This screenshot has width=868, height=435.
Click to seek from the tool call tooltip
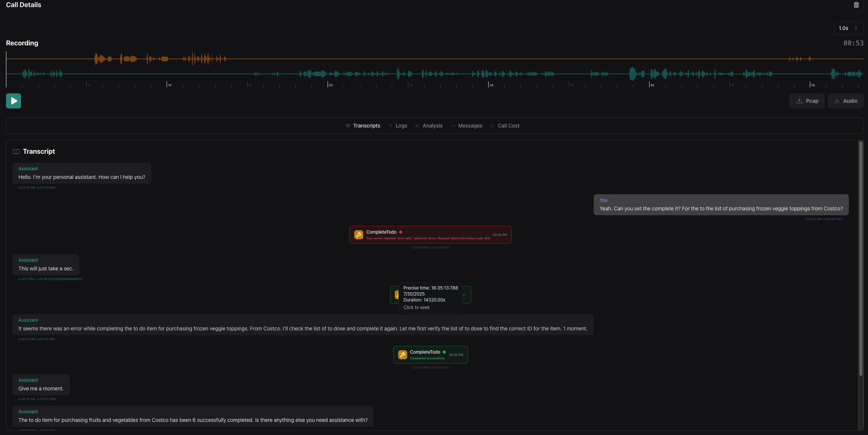pos(417,307)
